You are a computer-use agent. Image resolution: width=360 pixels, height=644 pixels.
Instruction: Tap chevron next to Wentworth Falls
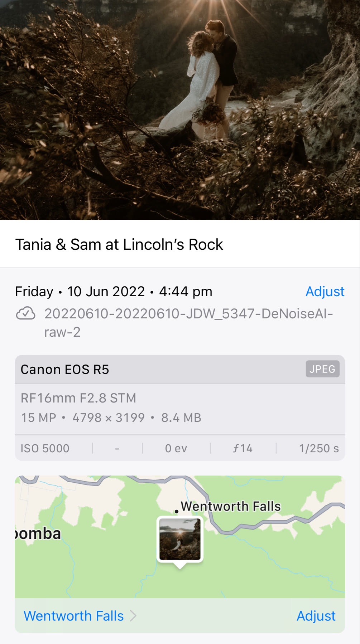tap(133, 616)
